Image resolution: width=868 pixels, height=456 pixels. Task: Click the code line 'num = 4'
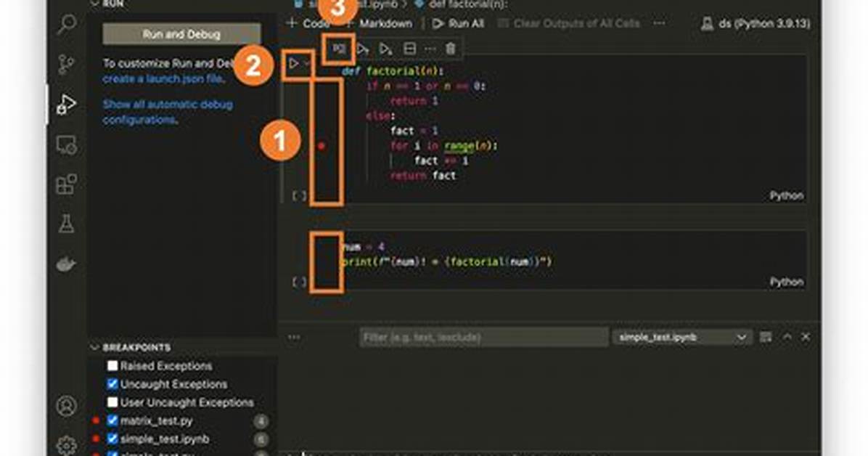click(x=363, y=247)
